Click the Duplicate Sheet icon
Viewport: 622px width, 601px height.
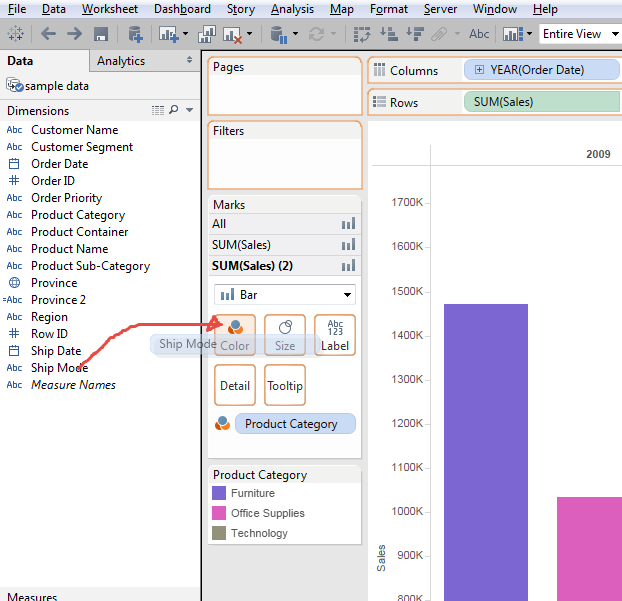[207, 34]
